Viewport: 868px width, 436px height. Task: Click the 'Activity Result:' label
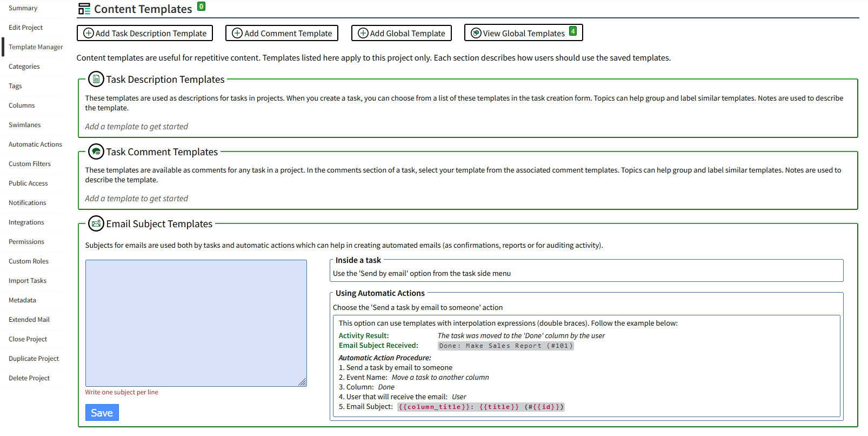coord(364,335)
